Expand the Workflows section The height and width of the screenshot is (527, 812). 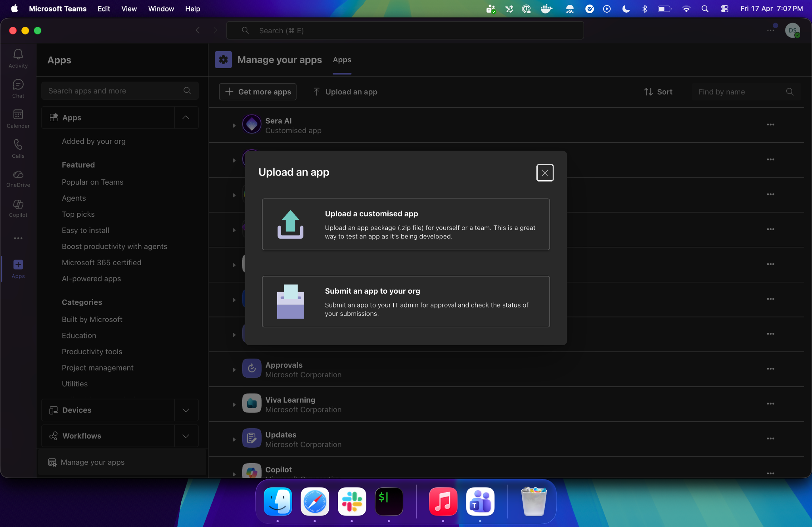[x=186, y=436]
